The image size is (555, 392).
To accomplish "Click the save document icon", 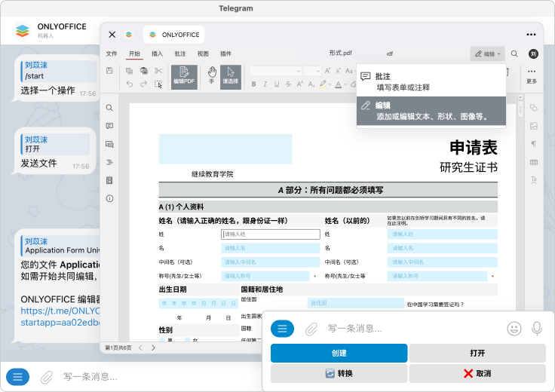I will [110, 71].
